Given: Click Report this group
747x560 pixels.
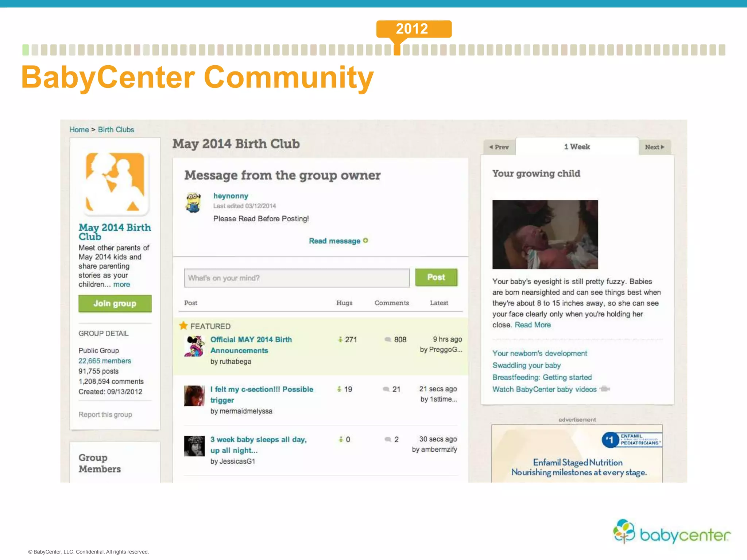Looking at the screenshot, I should [x=105, y=415].
